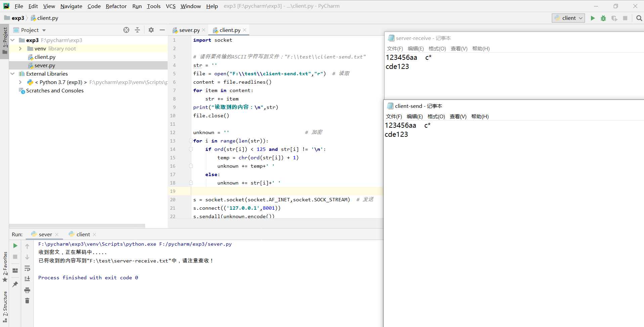
Task: Click the down stack trace arrow
Action: 27,257
